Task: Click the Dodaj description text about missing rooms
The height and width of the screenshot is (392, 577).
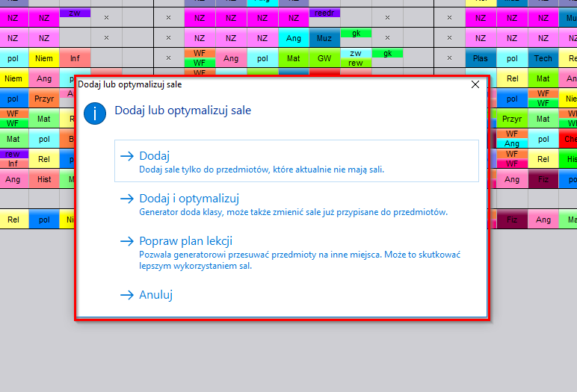Action: (262, 170)
